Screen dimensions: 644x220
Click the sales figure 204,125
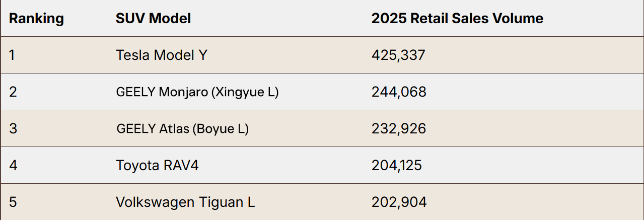tap(397, 165)
